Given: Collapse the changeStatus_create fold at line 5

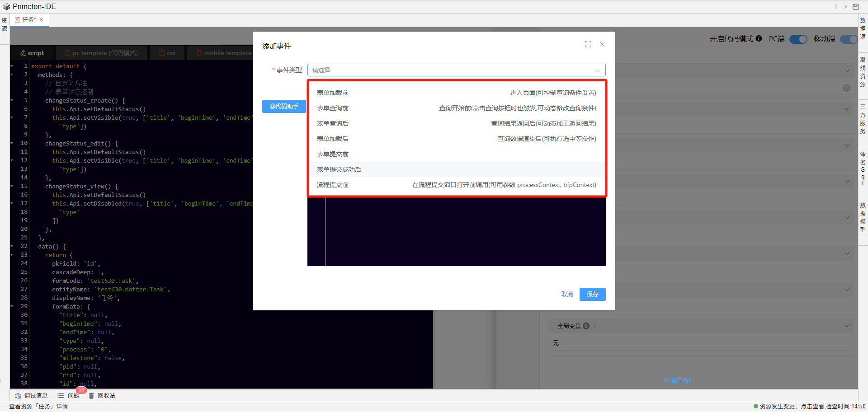Looking at the screenshot, I should tap(12, 100).
